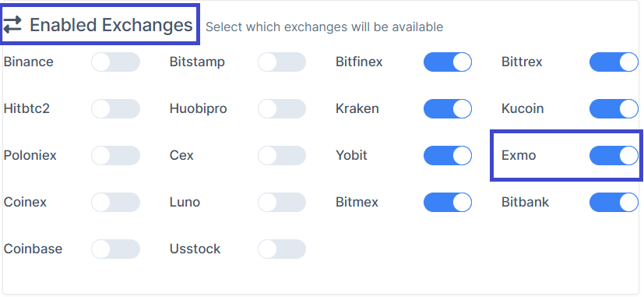The width and height of the screenshot is (644, 297).
Task: Enable the Coinex toggle
Action: coord(115,203)
